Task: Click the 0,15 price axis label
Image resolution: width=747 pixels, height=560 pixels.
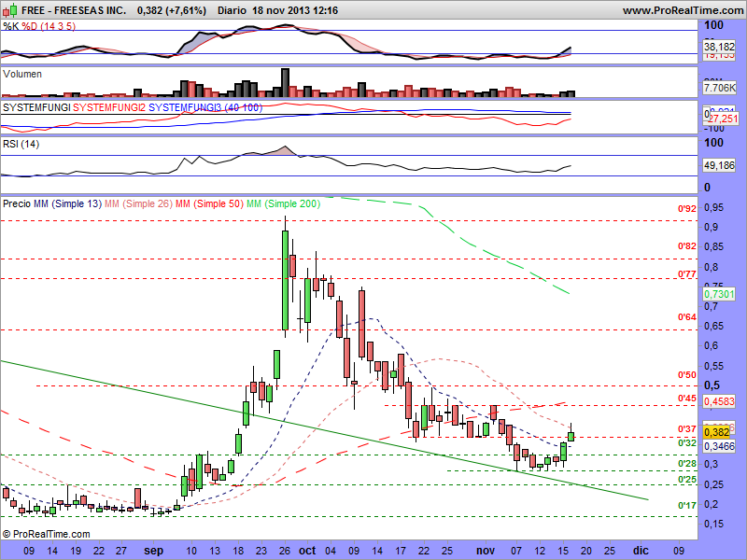Action: click(x=713, y=524)
